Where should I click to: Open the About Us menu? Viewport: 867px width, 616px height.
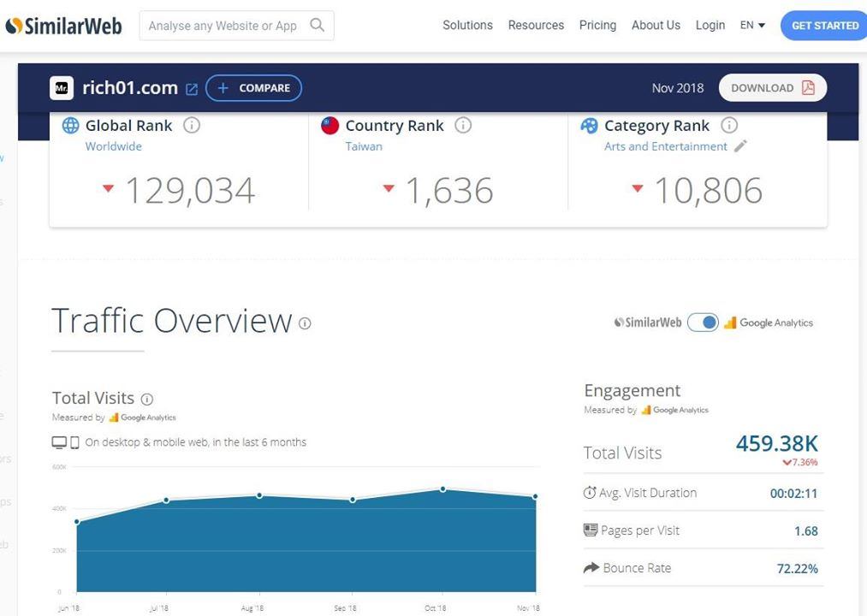656,26
